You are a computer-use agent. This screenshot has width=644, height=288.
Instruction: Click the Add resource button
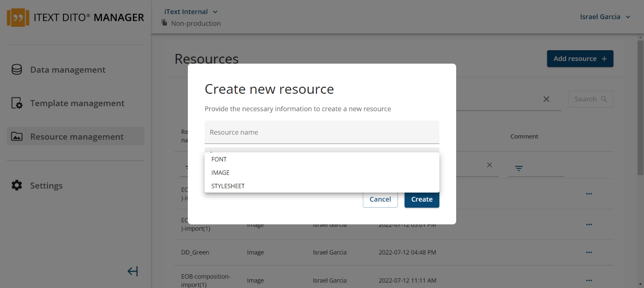(x=580, y=59)
